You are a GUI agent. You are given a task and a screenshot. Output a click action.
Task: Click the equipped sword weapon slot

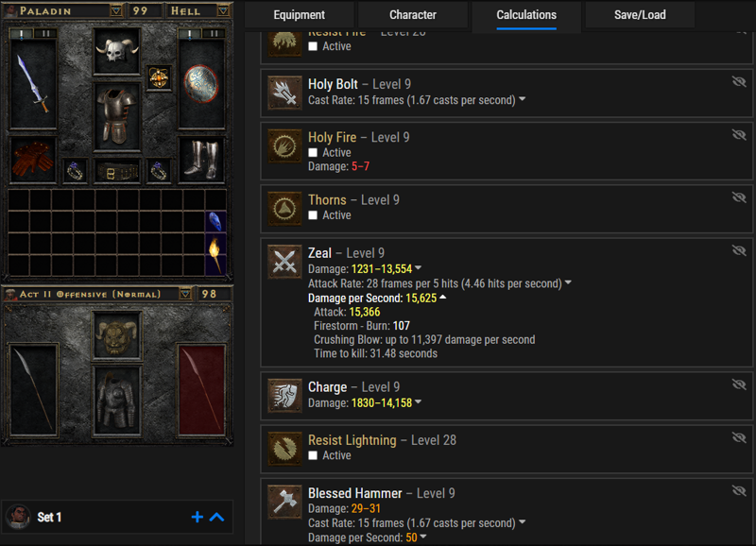(x=33, y=84)
